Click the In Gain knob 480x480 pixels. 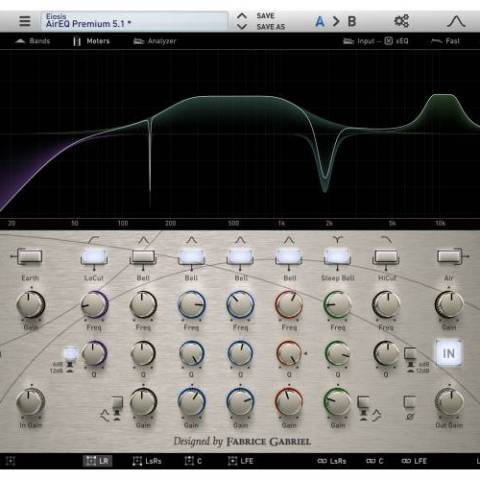click(30, 402)
